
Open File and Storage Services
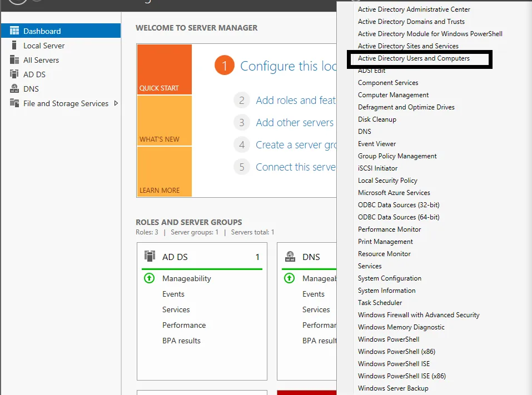66,103
